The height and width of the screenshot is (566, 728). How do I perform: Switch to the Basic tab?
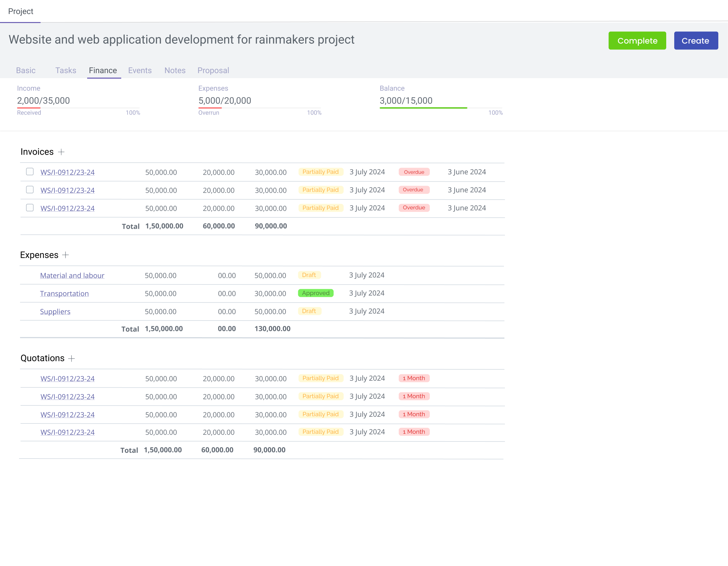coord(26,70)
